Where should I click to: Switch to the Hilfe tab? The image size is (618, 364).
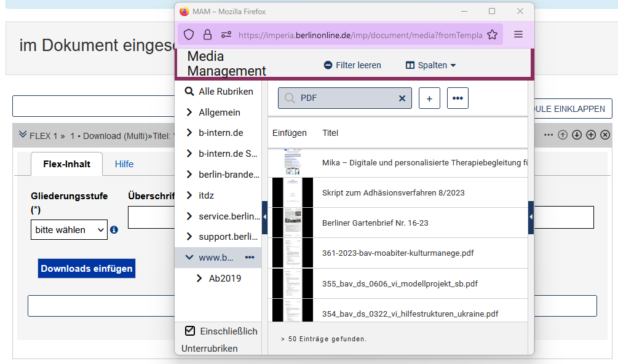pos(124,164)
